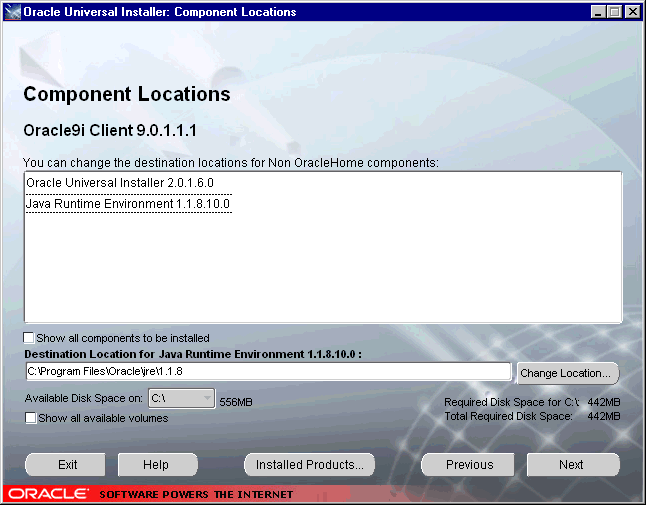646x505 pixels.
Task: Tick the Show all available volumes checkbox
Action: pyautogui.click(x=30, y=418)
